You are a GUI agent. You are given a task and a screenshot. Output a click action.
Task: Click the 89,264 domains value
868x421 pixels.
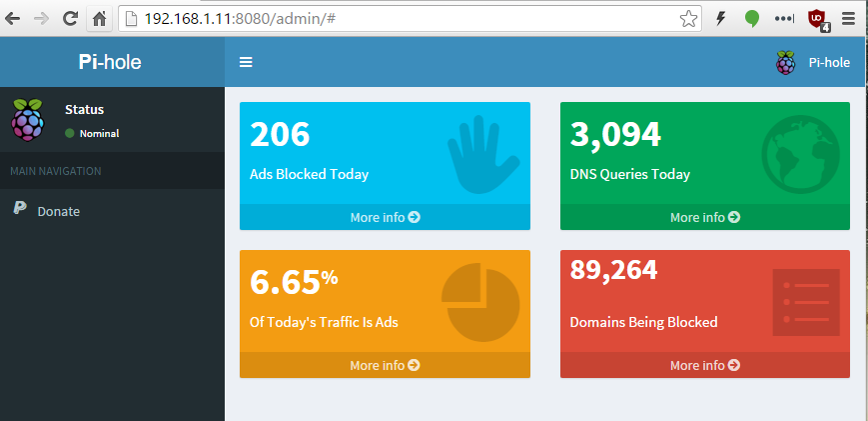coord(614,271)
